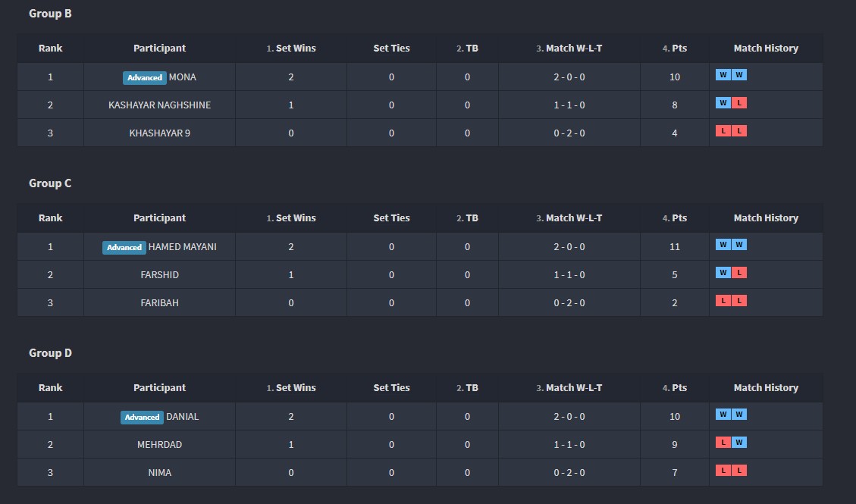This screenshot has height=504, width=856.
Task: Click the Group C heading
Action: pyautogui.click(x=50, y=183)
